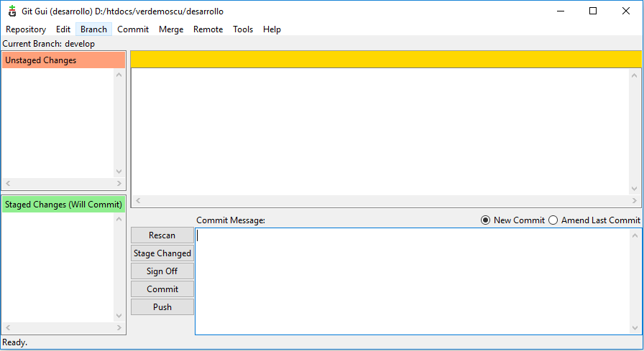Click up arrow of Staged Changes scrollbar
The image size is (644, 351).
coord(119,219)
